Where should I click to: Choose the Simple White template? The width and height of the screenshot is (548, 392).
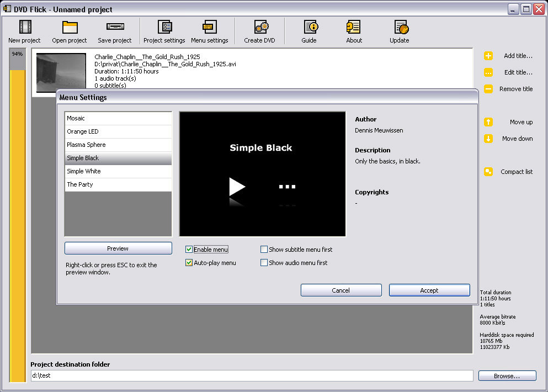pyautogui.click(x=118, y=171)
